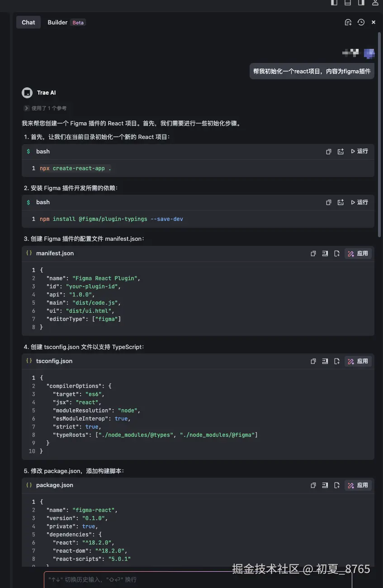383x588 pixels.
Task: Click the esModuleInterop true line
Action: pyautogui.click(x=92, y=419)
